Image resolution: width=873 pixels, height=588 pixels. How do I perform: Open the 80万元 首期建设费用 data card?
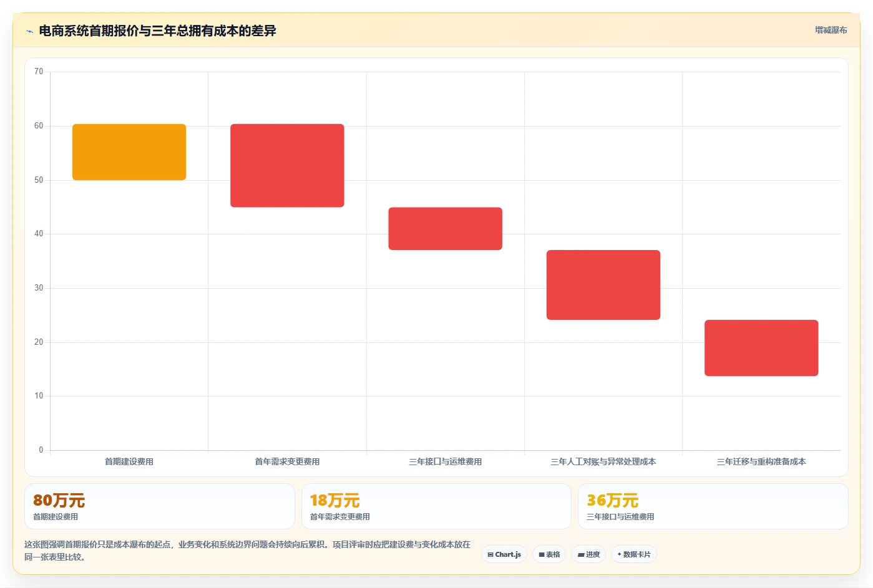click(x=160, y=506)
